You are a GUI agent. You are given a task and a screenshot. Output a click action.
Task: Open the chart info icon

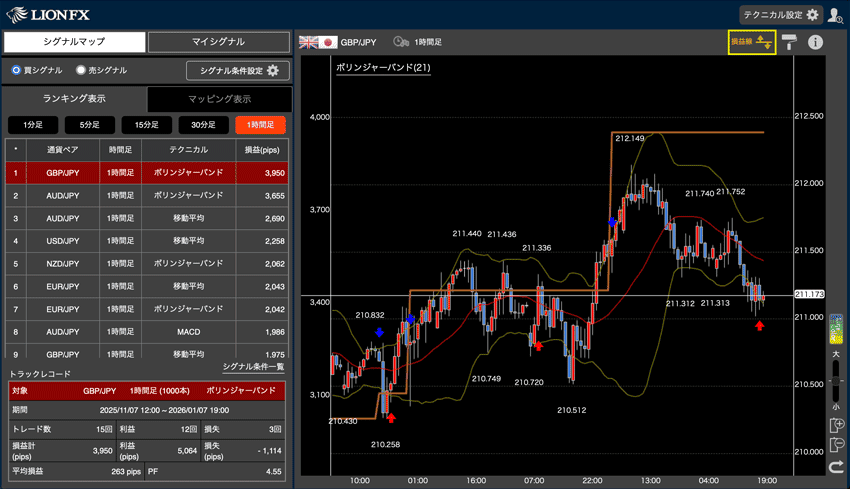pos(815,42)
